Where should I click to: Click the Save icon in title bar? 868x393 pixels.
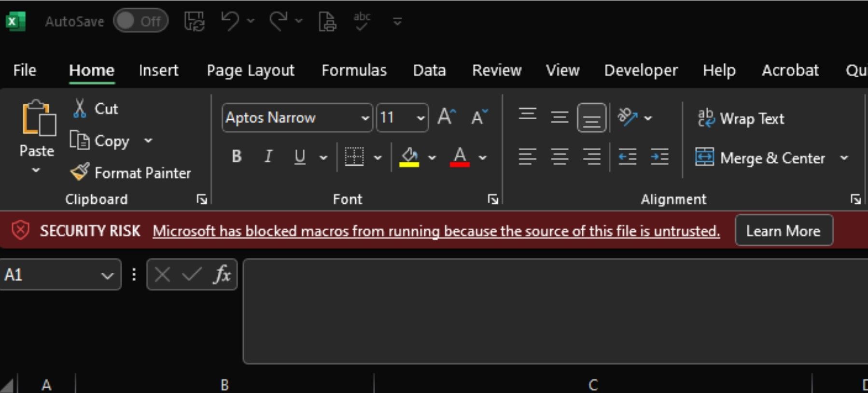click(194, 21)
